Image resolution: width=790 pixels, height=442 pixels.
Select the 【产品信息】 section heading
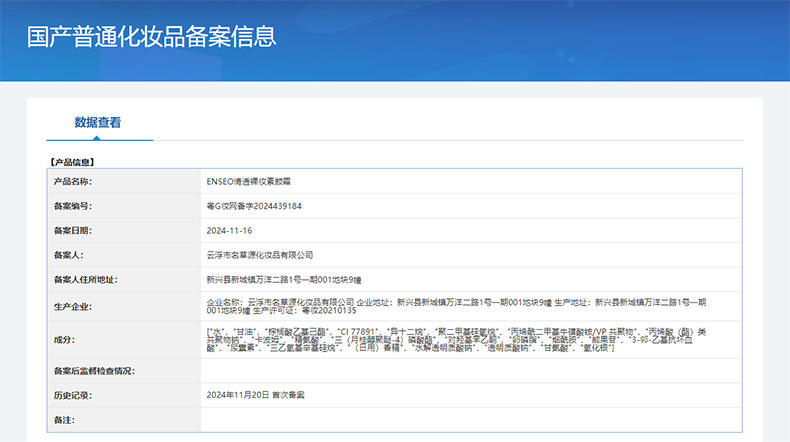click(72, 162)
